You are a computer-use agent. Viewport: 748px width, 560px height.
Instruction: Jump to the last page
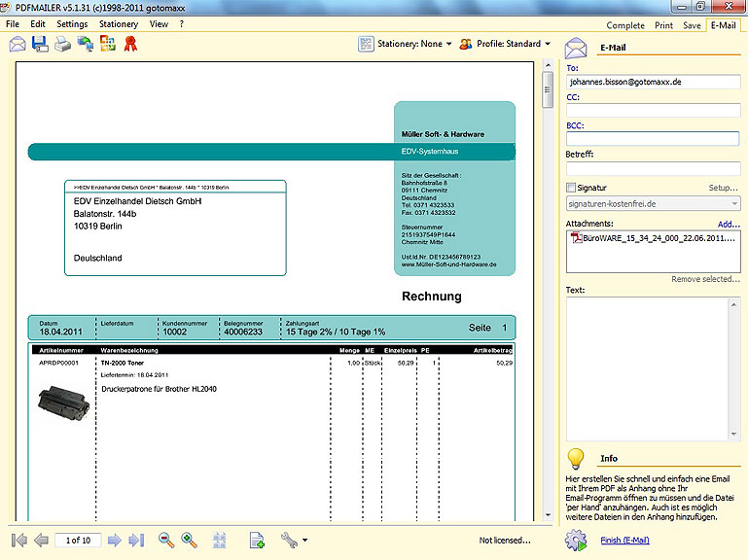coord(136,540)
